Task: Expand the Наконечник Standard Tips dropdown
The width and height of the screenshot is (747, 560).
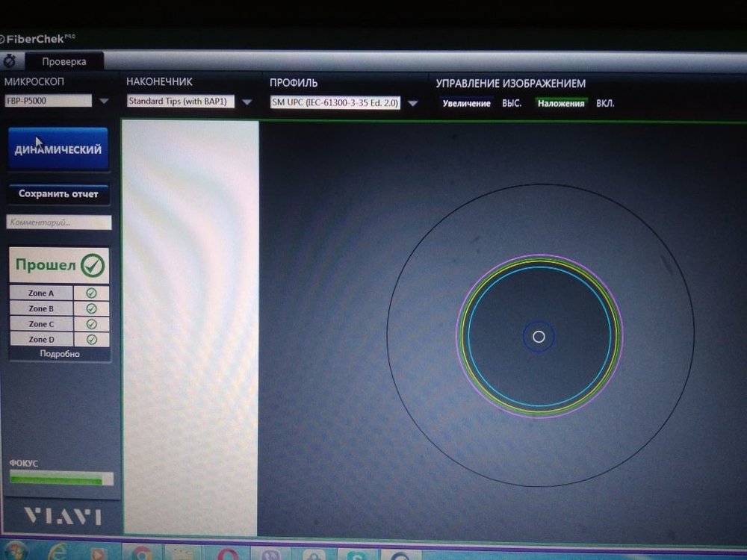Action: coord(247,102)
